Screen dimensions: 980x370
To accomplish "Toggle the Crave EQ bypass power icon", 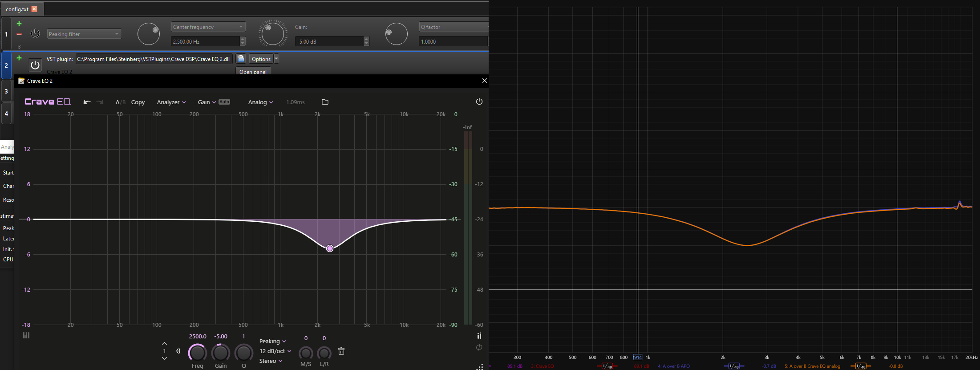I will coord(479,102).
